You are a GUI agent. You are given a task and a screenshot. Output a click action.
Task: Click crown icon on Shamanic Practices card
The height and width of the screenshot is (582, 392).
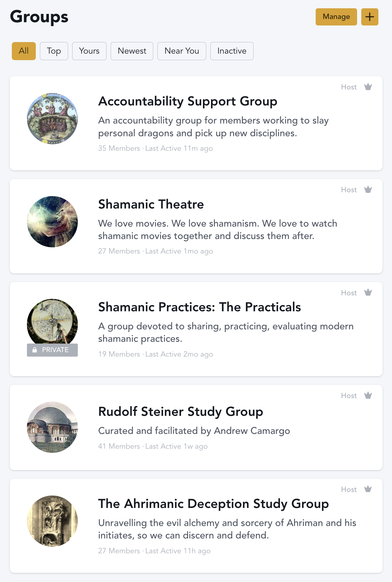[368, 293]
